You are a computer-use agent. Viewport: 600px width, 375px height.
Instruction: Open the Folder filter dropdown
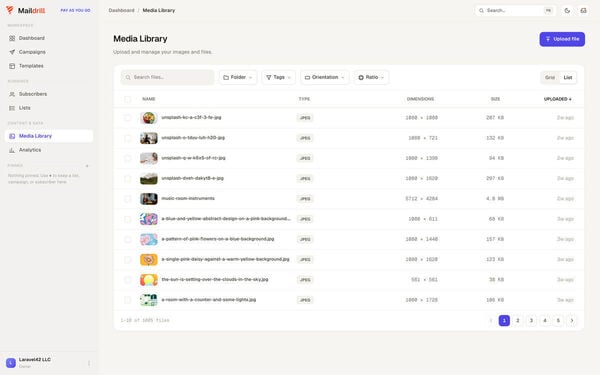tap(238, 77)
